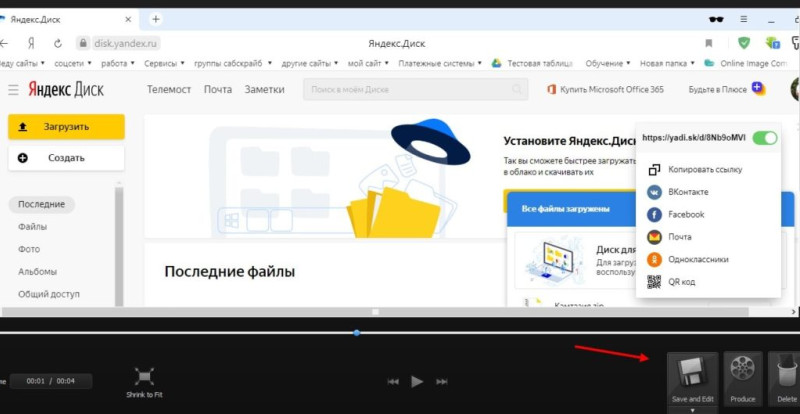Click Будьте в Плюсе link
800x414 pixels.
point(727,89)
